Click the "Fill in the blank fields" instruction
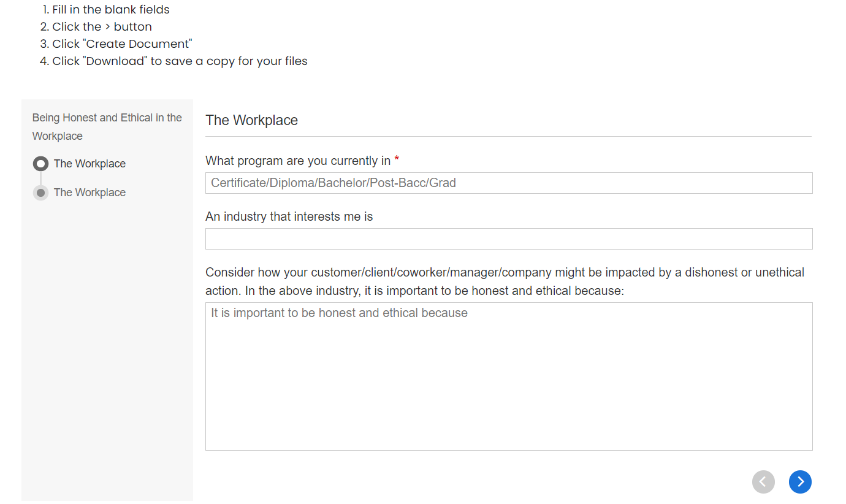The image size is (846, 504). 110,10
